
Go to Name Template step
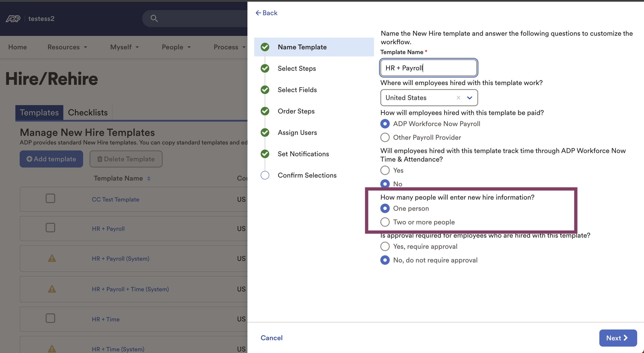click(x=314, y=47)
